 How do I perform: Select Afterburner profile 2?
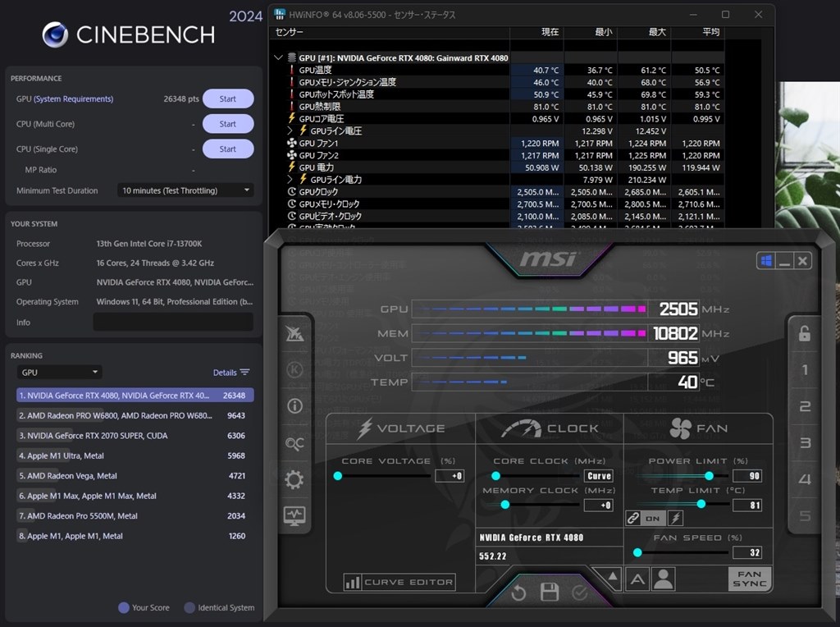[805, 406]
